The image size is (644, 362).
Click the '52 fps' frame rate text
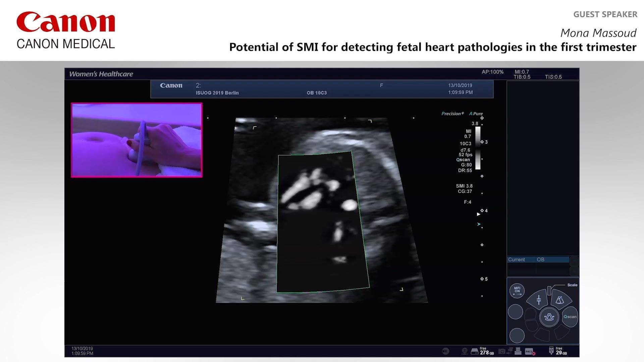[466, 155]
